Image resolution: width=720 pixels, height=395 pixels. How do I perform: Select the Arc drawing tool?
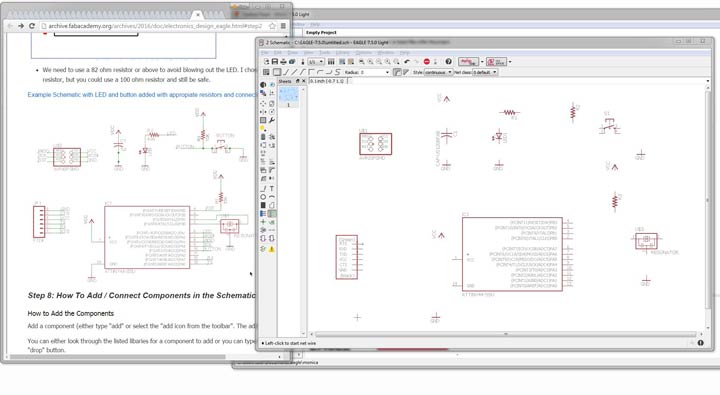pos(272,197)
